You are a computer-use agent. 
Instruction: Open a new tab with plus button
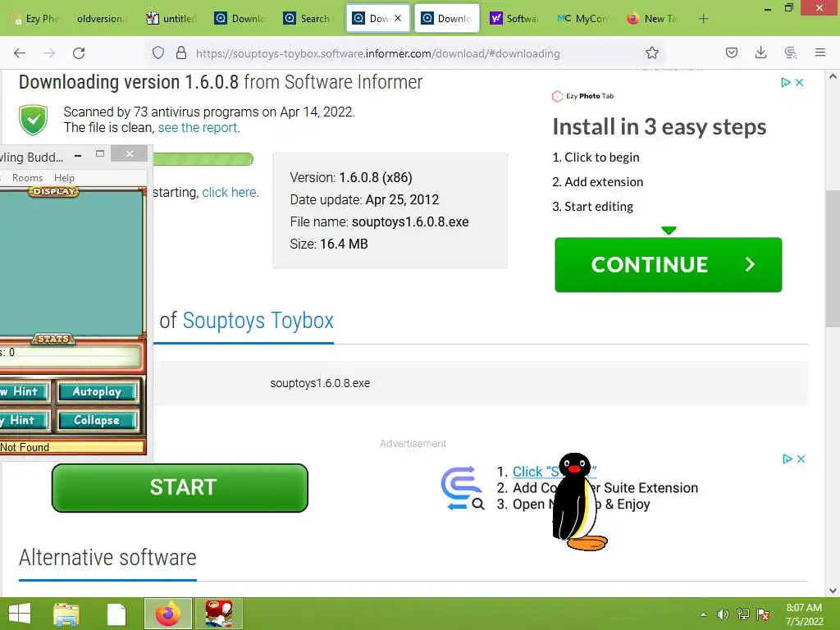pos(703,19)
